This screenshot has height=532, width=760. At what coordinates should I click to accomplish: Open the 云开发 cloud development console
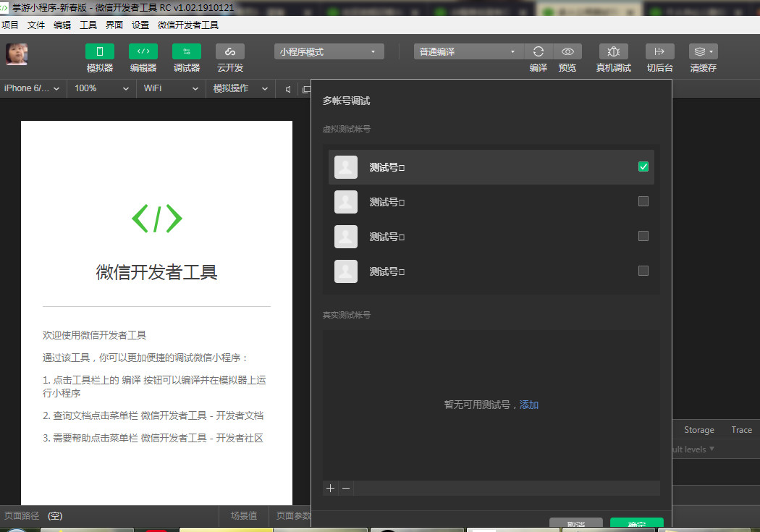click(x=230, y=51)
